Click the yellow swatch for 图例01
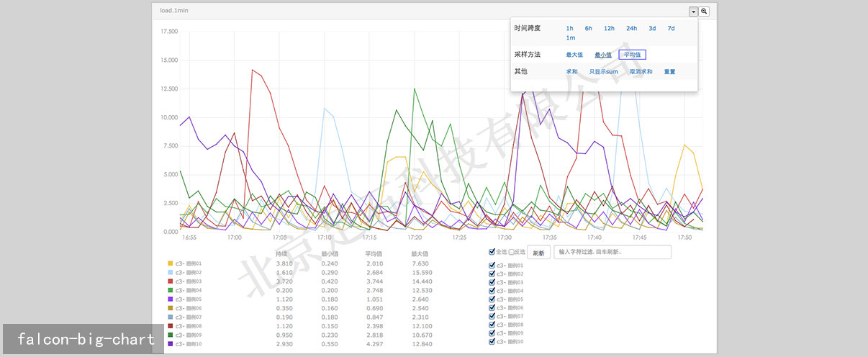Viewport: 868px width, 357px height. (x=171, y=264)
